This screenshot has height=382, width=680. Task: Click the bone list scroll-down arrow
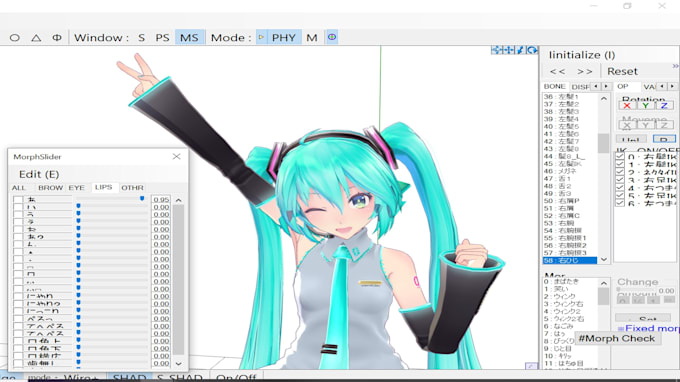pos(603,259)
